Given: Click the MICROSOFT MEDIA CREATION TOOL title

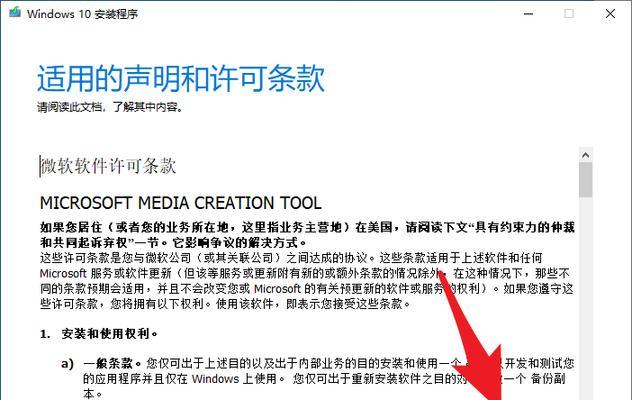Looking at the screenshot, I should click(181, 203).
